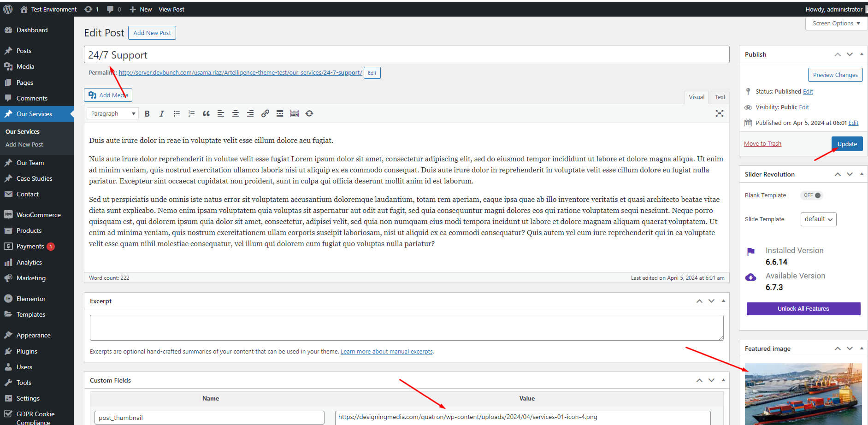Collapse the Featured image panel
The image size is (868, 425).
(x=862, y=348)
